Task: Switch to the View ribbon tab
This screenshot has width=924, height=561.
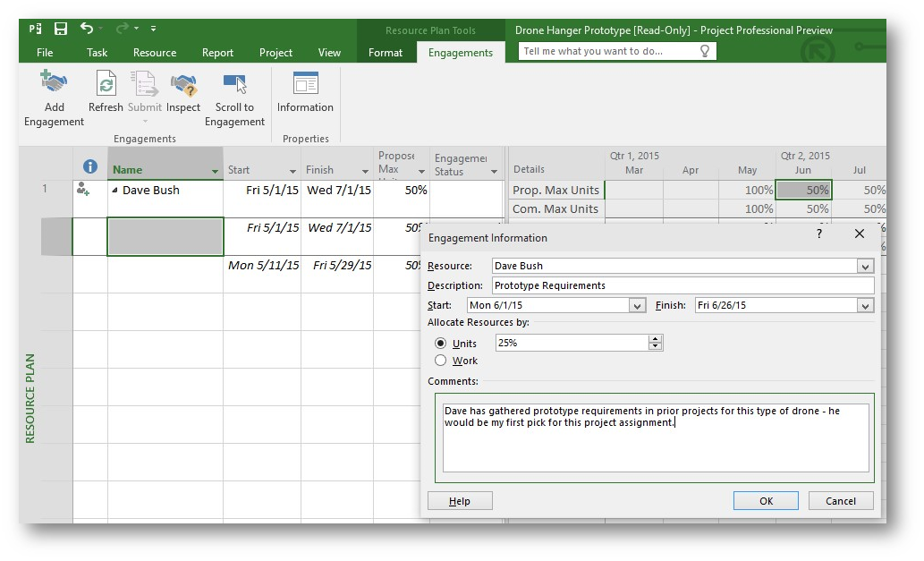Action: [329, 53]
